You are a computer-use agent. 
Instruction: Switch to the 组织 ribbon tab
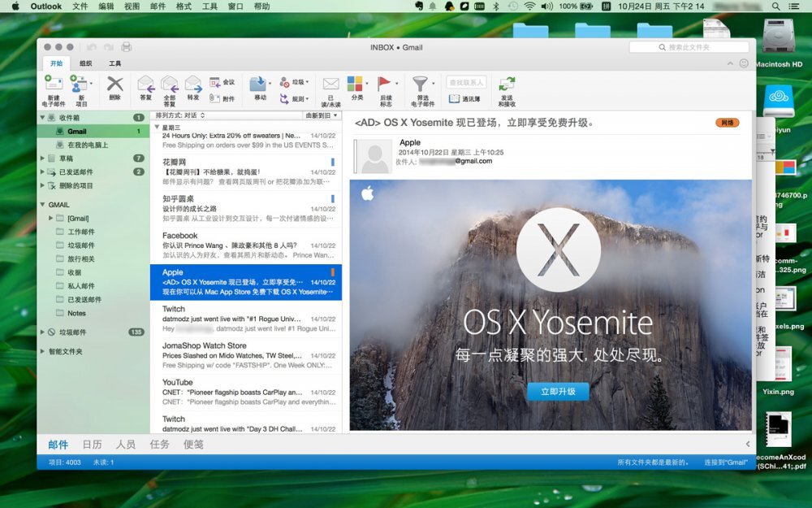point(85,63)
